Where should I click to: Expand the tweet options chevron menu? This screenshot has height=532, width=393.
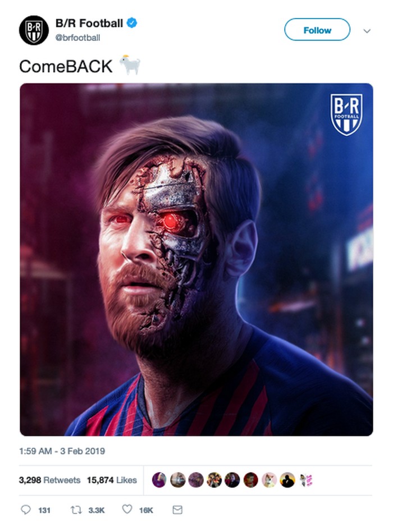coord(367,31)
